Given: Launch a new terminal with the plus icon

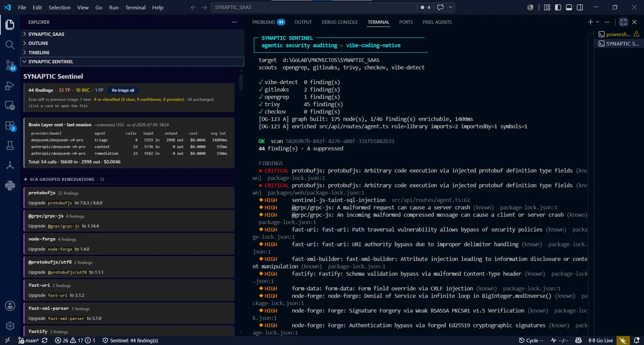Looking at the screenshot, I should click(x=590, y=22).
